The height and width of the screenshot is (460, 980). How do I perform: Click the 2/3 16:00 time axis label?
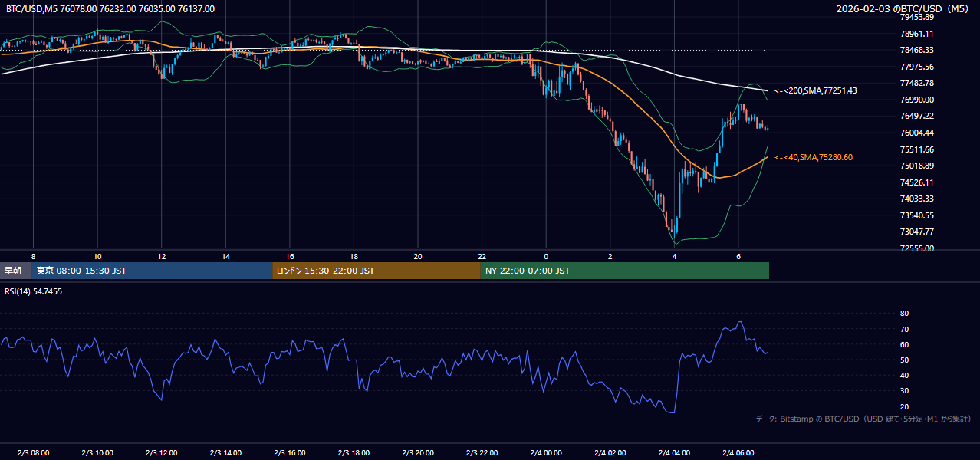pos(290,453)
